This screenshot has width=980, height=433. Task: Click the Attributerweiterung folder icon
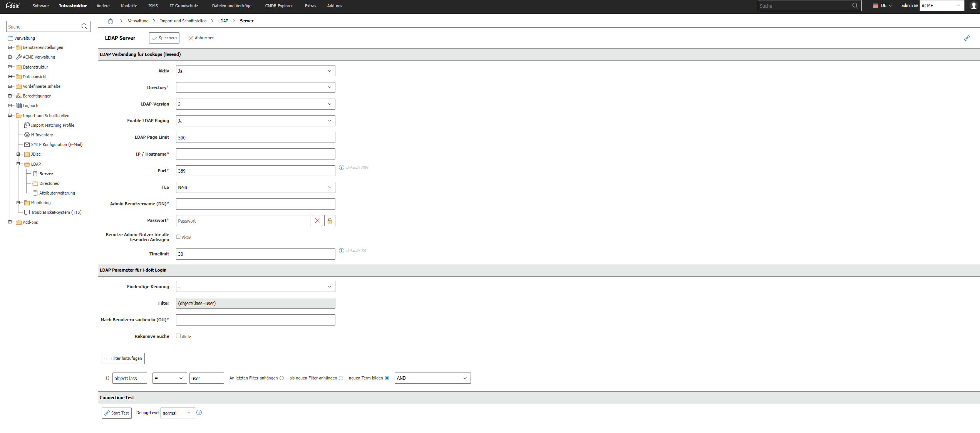click(x=35, y=193)
